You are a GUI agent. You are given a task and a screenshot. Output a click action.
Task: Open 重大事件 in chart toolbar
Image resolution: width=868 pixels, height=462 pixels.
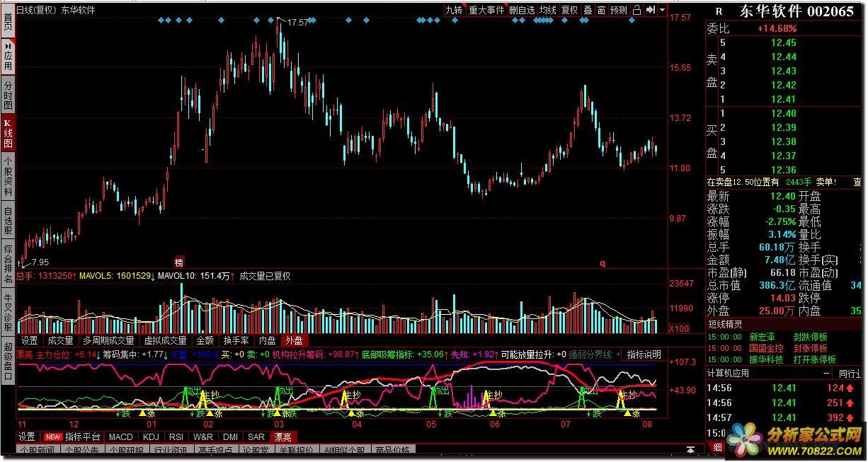[486, 10]
